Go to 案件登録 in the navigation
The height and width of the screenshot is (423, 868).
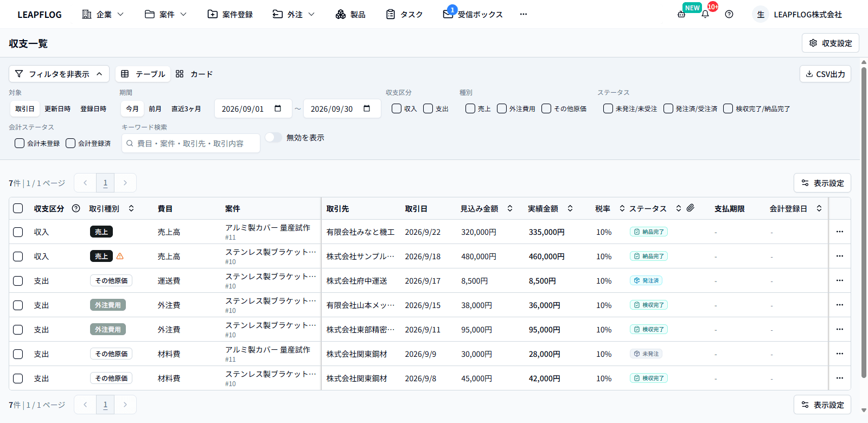[230, 15]
